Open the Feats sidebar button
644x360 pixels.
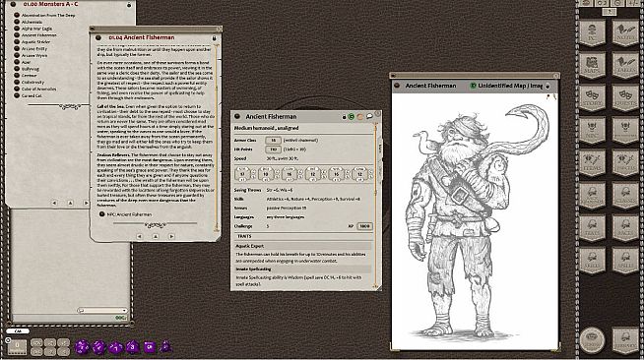[x=592, y=227]
